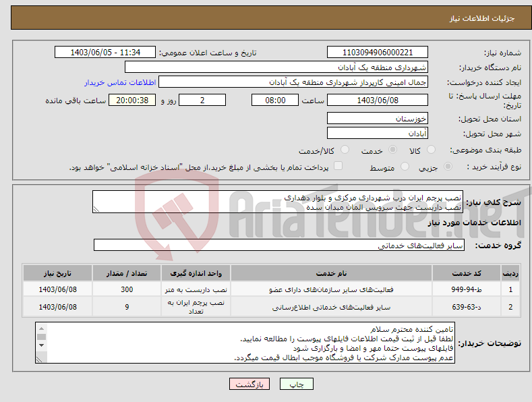Image resolution: width=532 pixels, height=402 pixels.
Task: Click the ردیف column header
Action: point(510,273)
